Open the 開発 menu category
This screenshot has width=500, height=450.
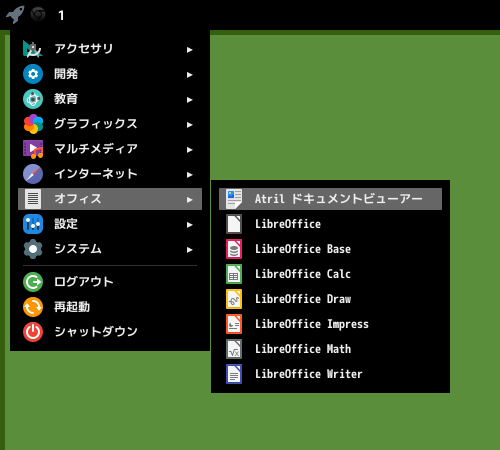(110, 74)
